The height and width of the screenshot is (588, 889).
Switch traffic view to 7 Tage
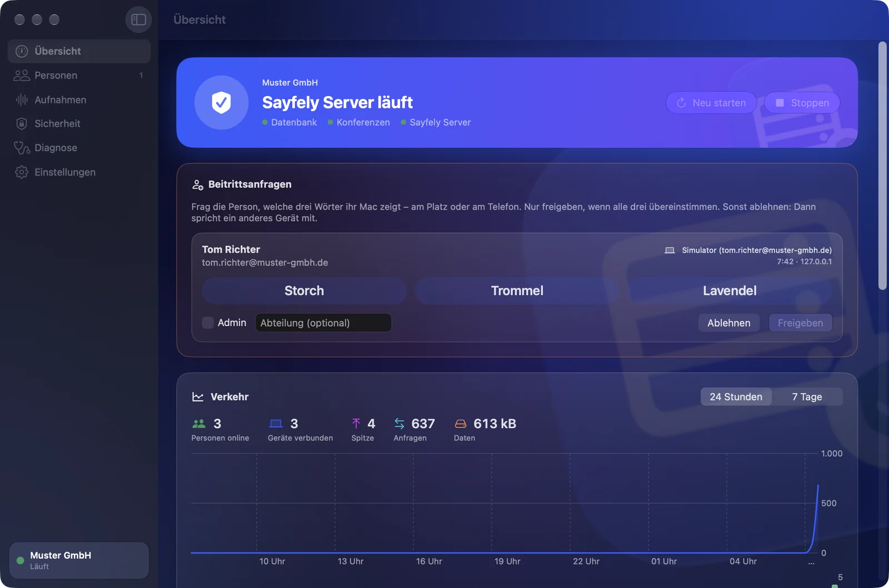[x=807, y=397]
